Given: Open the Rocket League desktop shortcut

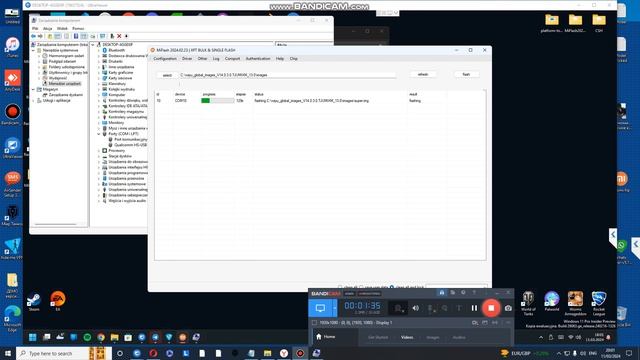Looking at the screenshot, I should [x=599, y=303].
